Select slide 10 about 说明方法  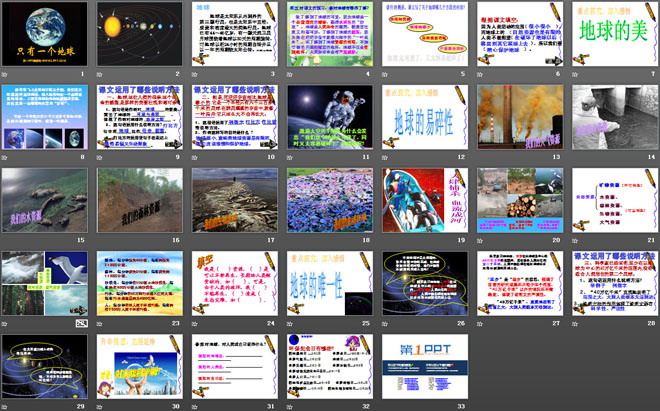pos(235,117)
